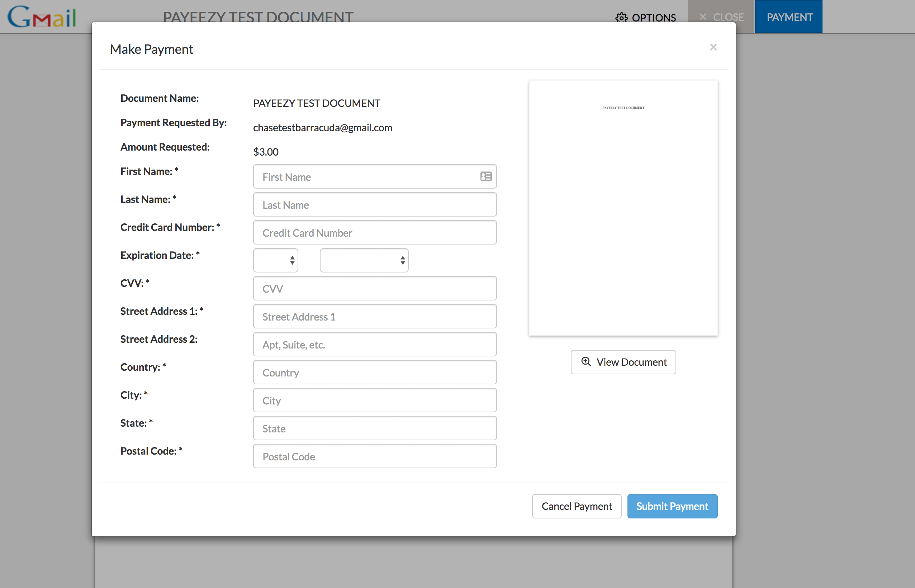Click the Apt, Suite, etc. field
Viewport: 915px width, 588px height.
pos(374,345)
